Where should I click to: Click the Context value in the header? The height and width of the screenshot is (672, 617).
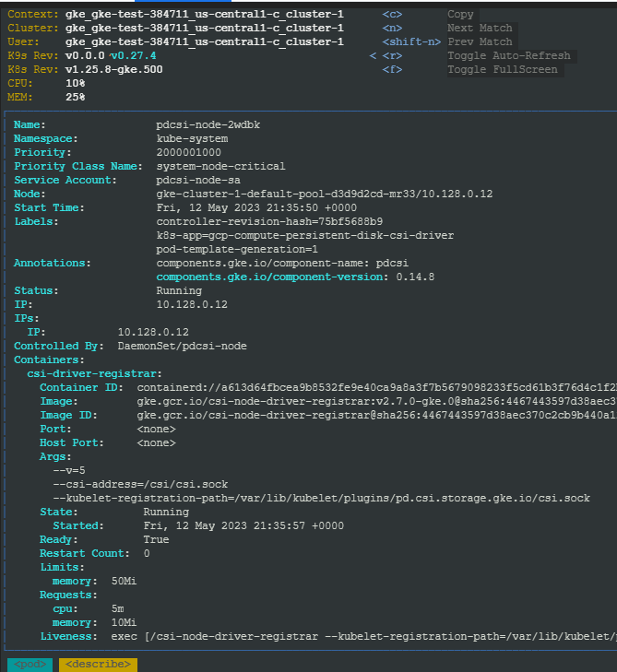coord(205,15)
